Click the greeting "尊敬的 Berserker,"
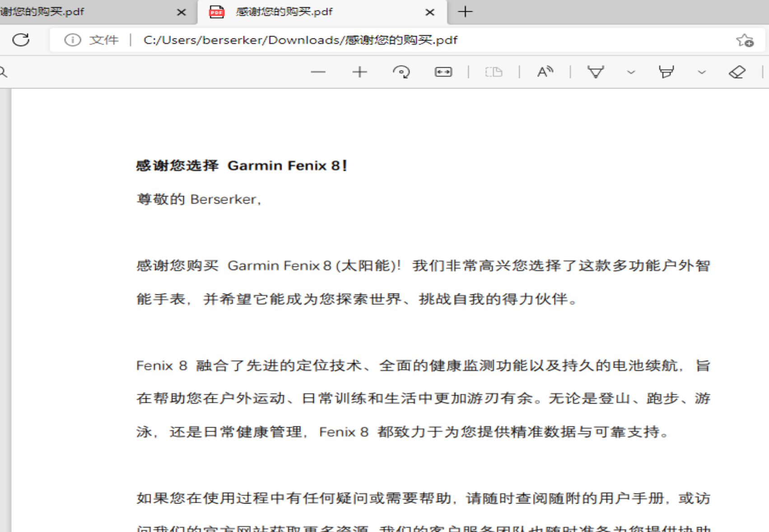Viewport: 769px width, 532px height. (x=199, y=199)
